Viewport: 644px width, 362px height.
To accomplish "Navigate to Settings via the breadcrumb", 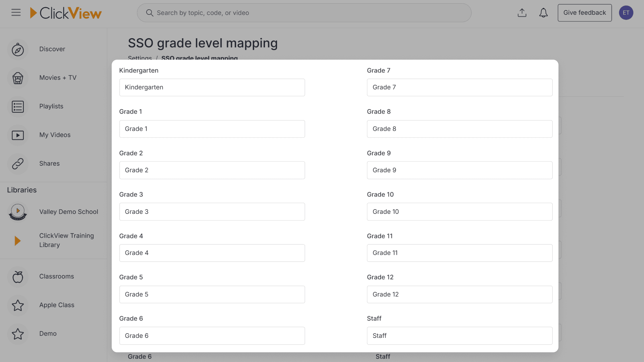I will point(140,58).
